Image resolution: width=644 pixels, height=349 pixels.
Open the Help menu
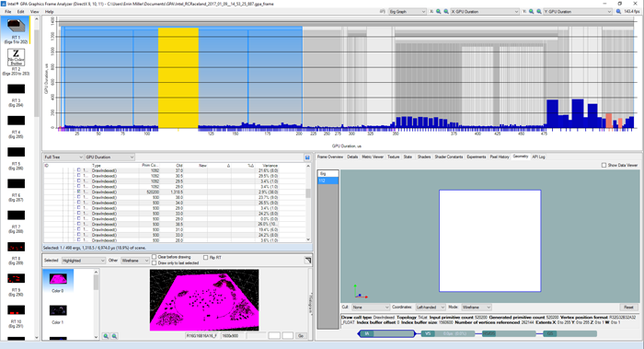point(50,11)
